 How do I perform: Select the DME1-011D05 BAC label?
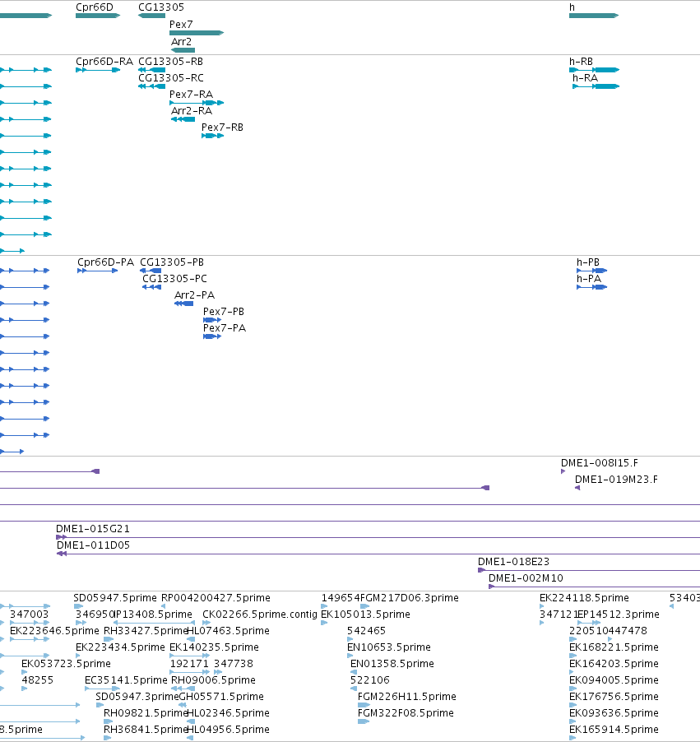tap(93, 545)
